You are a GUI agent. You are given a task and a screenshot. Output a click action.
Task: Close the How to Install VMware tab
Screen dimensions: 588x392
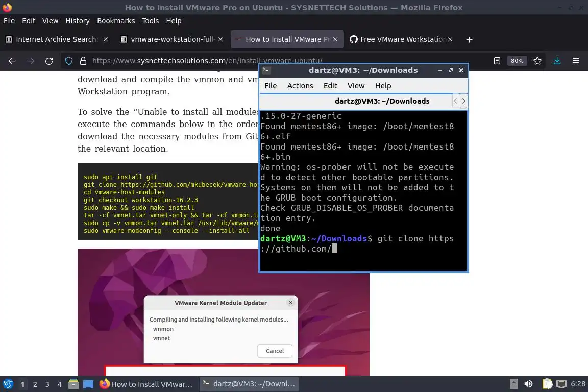pyautogui.click(x=335, y=39)
